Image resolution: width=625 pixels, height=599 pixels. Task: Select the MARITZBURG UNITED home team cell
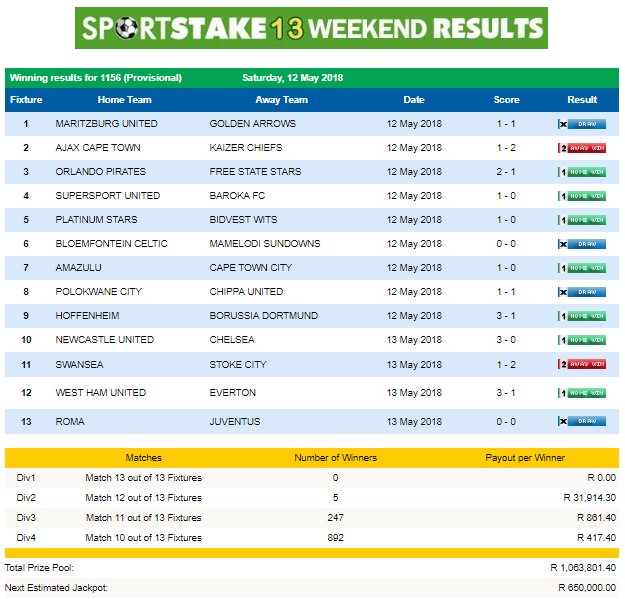106,124
